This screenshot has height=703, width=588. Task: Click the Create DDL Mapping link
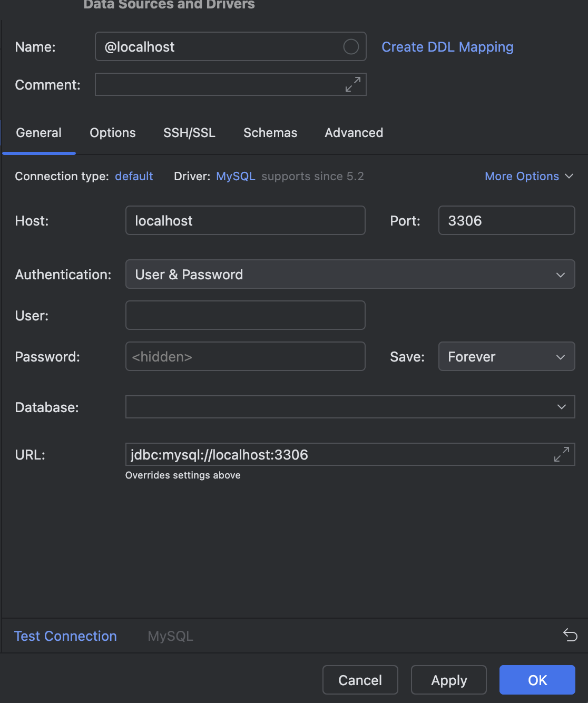[x=447, y=47]
